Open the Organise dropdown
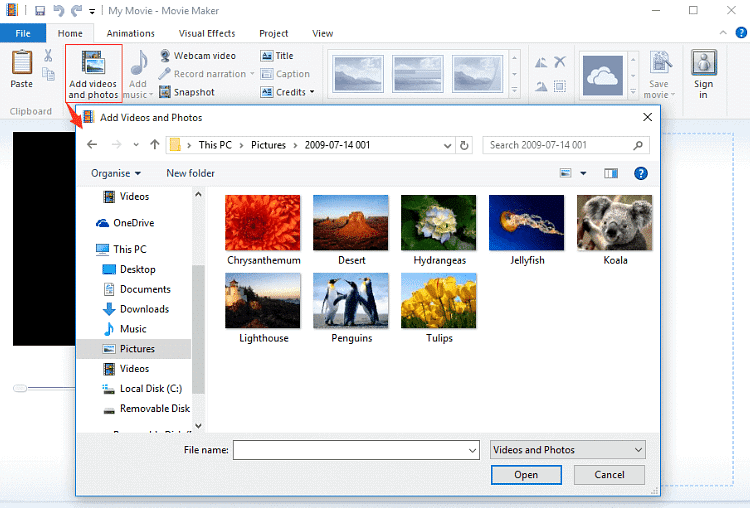Screen dimensions: 750x508 tap(116, 173)
